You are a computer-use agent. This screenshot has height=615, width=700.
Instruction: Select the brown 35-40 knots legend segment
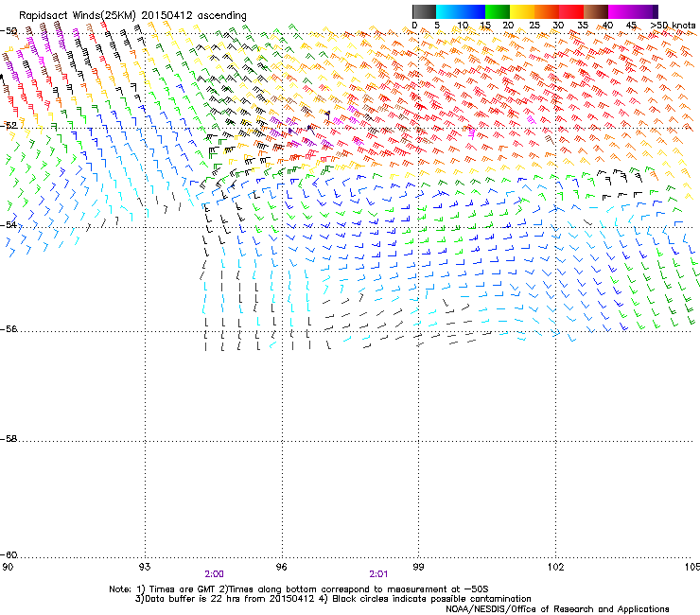point(596,11)
